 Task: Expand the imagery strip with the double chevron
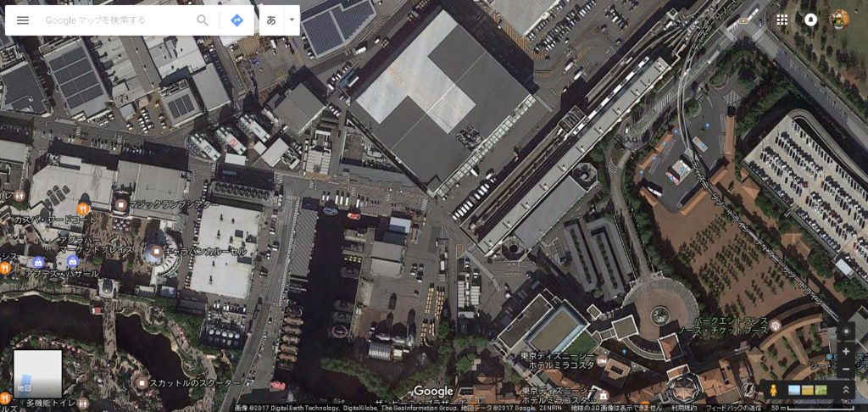point(845,390)
